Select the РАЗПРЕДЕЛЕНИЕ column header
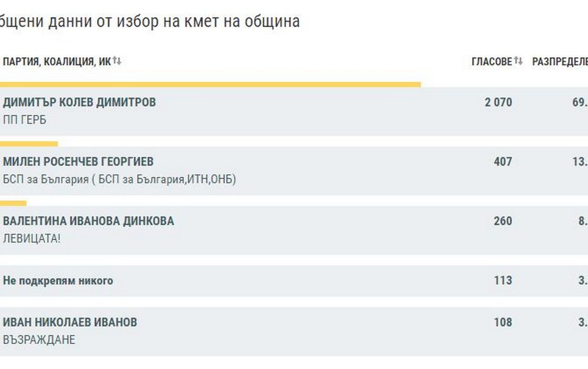588x369 pixels. click(x=560, y=62)
